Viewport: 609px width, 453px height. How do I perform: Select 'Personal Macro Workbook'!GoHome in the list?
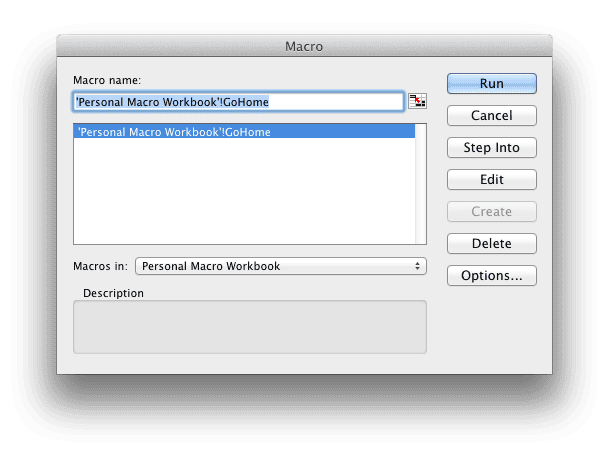point(174,132)
